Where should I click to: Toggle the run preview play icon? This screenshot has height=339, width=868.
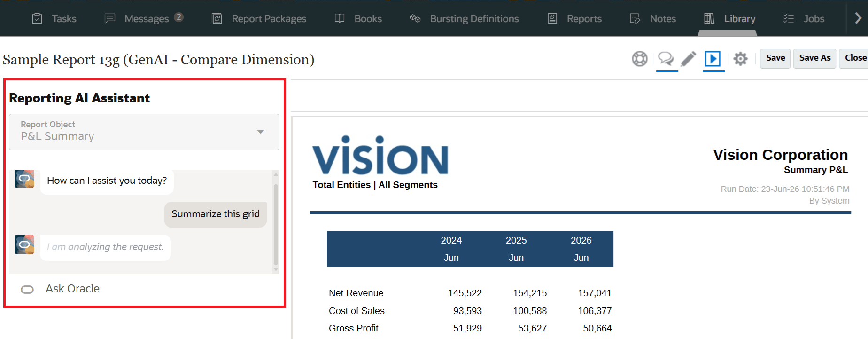[x=713, y=59]
